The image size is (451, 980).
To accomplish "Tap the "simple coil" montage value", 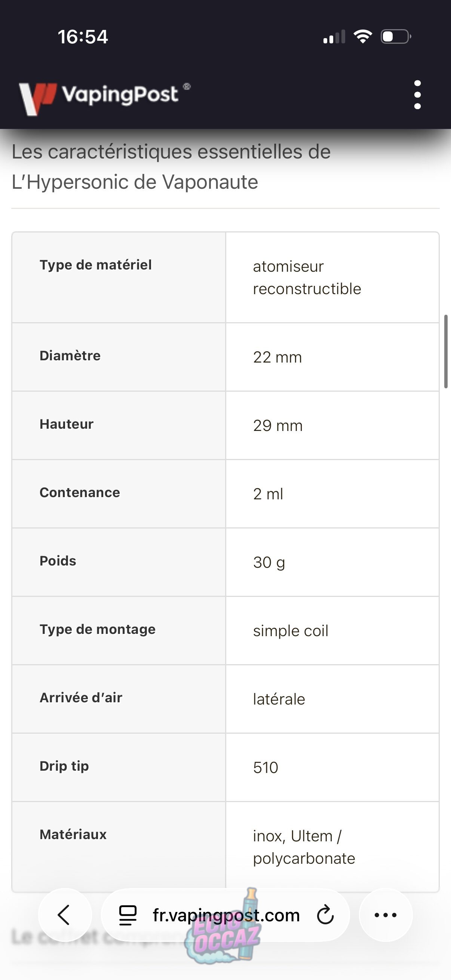I will point(291,631).
